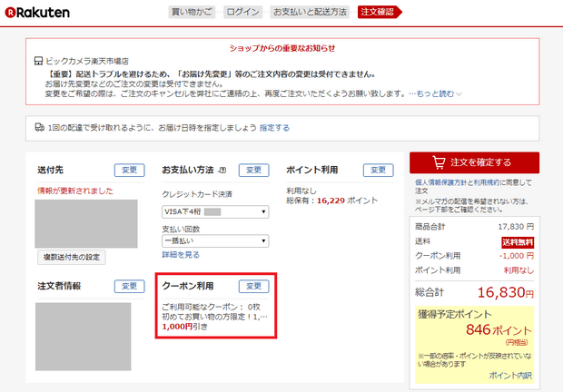This screenshot has height=392, width=563.
Task: Open the 一括払い payment count dropdown
Action: [215, 240]
